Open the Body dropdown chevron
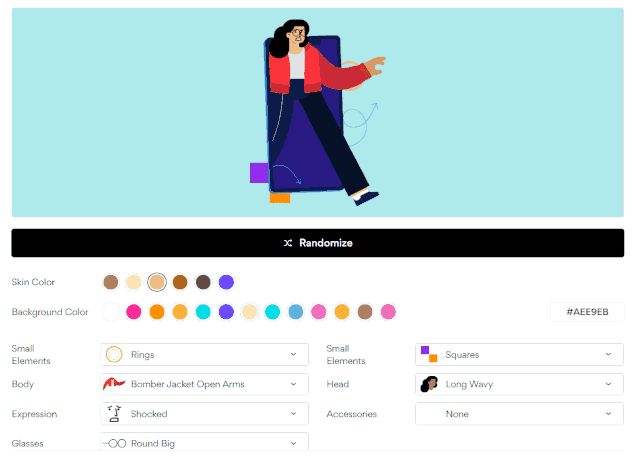The image size is (639, 458). coord(293,384)
